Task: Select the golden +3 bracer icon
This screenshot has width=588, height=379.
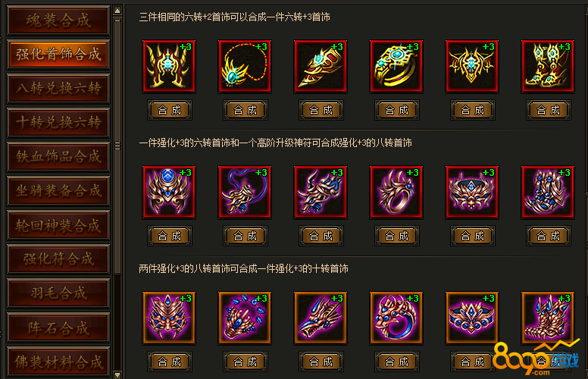Action: tap(321, 67)
